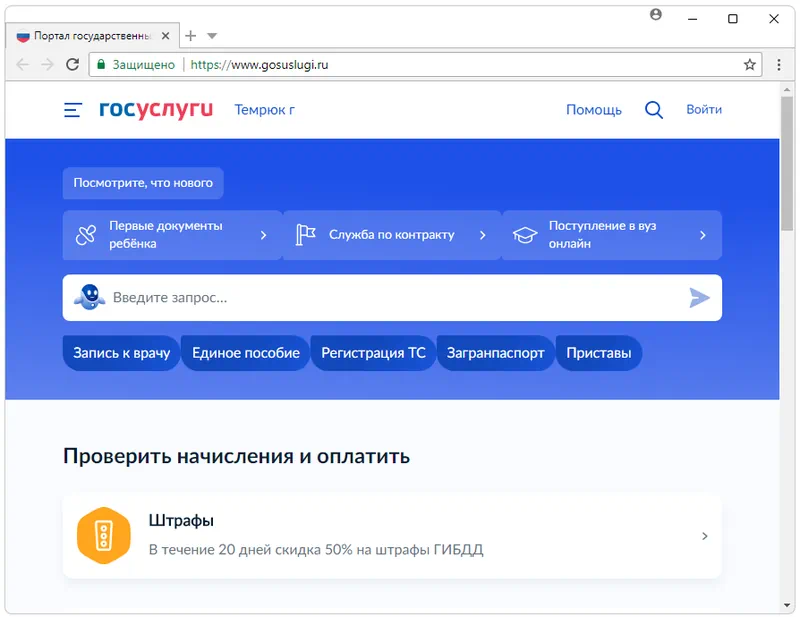The height and width of the screenshot is (617, 800).
Task: Click into the Введите запрос search field
Action: (392, 298)
